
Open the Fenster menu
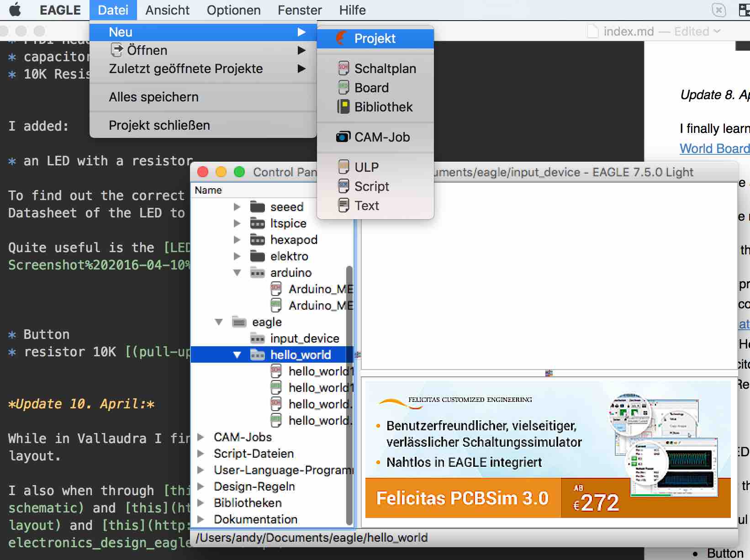(x=300, y=10)
